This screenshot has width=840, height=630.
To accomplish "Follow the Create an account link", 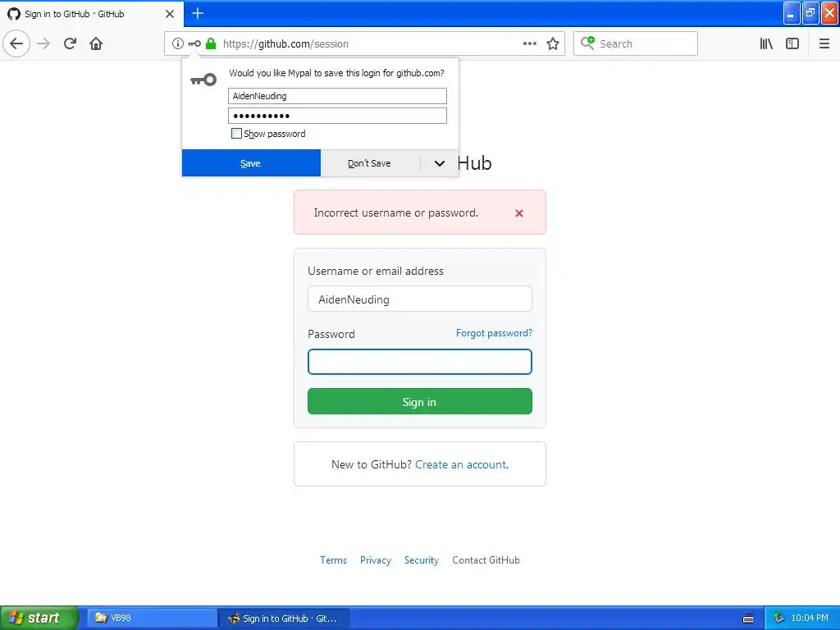I will 461,464.
